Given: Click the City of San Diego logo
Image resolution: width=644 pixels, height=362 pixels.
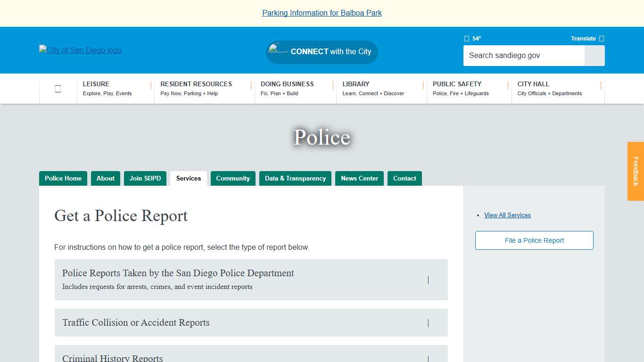Looking at the screenshot, I should pyautogui.click(x=80, y=50).
